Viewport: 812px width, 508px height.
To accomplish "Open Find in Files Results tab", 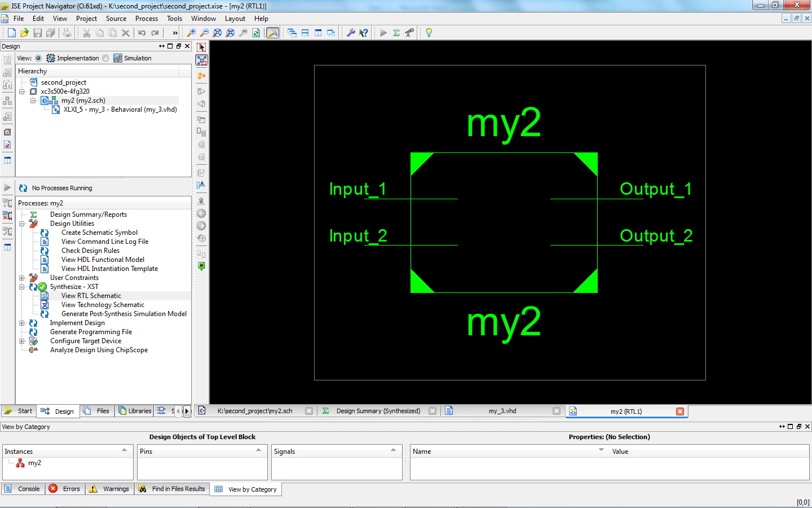I will point(172,489).
